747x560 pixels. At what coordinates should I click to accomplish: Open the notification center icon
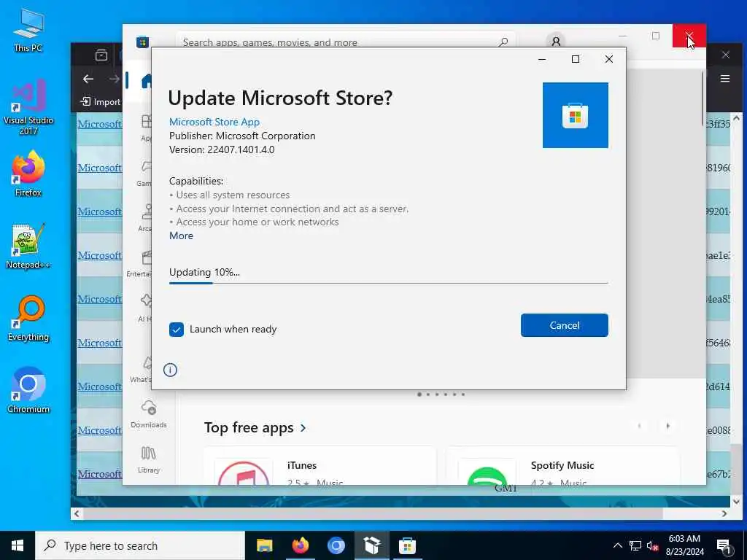pos(724,545)
